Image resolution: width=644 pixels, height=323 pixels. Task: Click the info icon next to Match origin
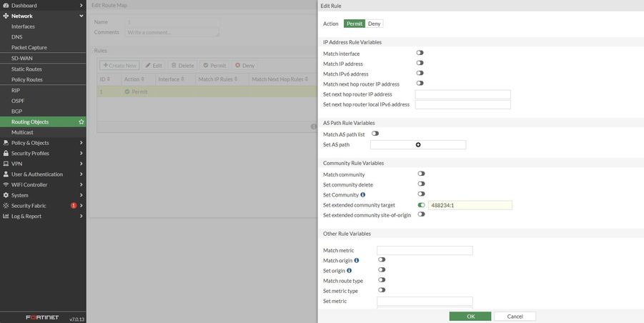pos(357,260)
